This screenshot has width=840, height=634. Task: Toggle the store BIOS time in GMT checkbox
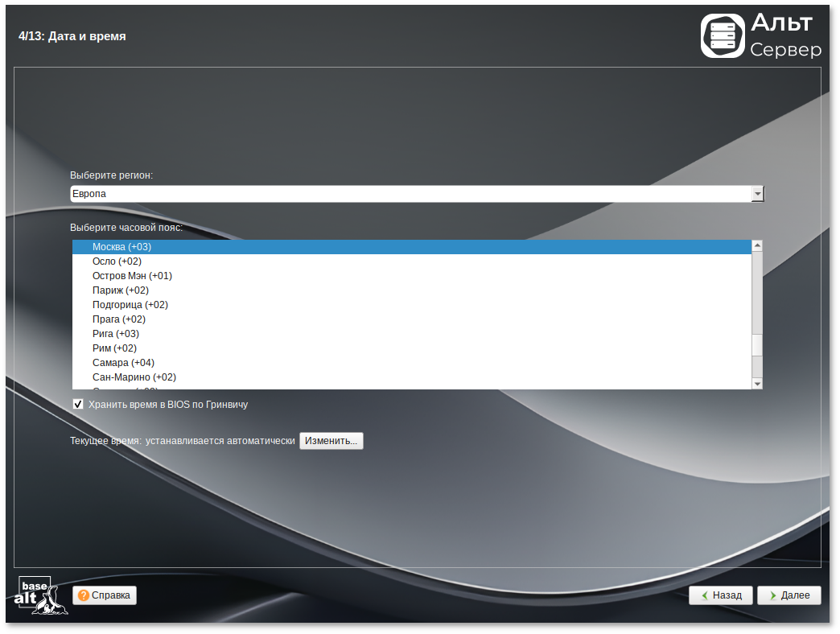tap(78, 405)
